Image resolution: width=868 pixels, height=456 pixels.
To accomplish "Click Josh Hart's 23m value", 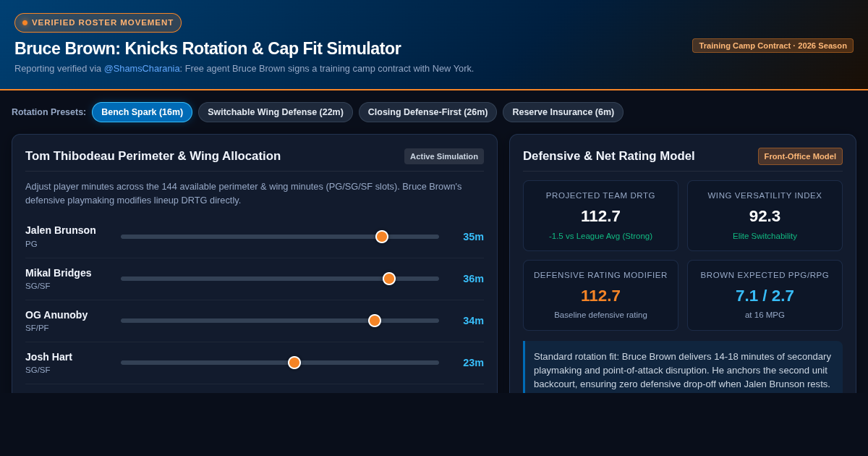I will (x=473, y=363).
